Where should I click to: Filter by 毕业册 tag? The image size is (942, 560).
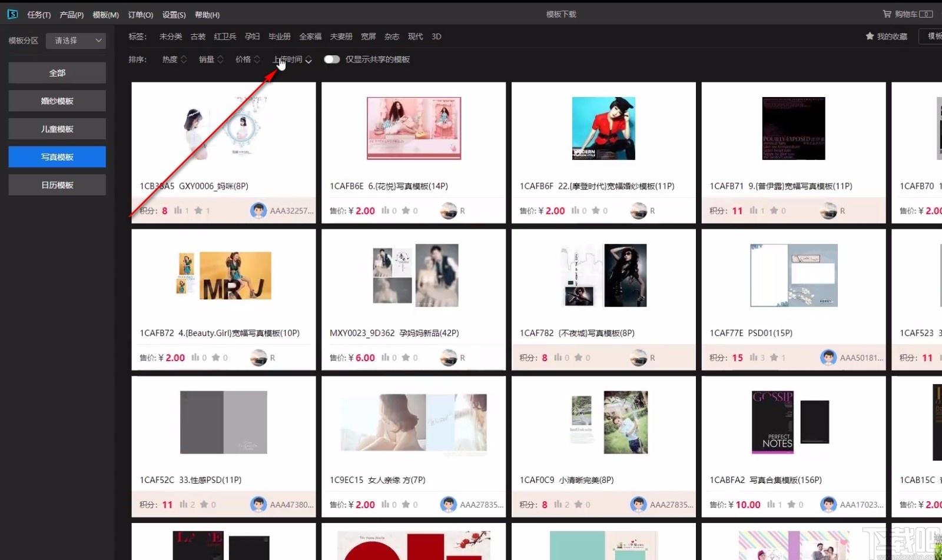(280, 36)
